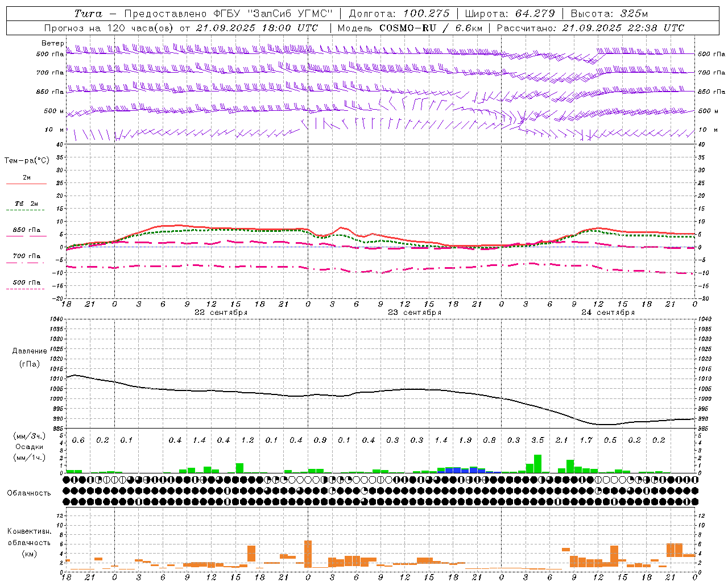Click the forecast start "21.09.2025 18:00 UTC"
Viewport: 728px width, 582px height.
click(257, 28)
